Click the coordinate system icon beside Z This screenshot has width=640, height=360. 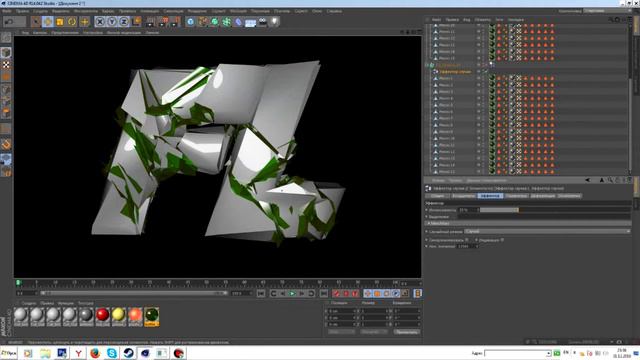pos(136,21)
